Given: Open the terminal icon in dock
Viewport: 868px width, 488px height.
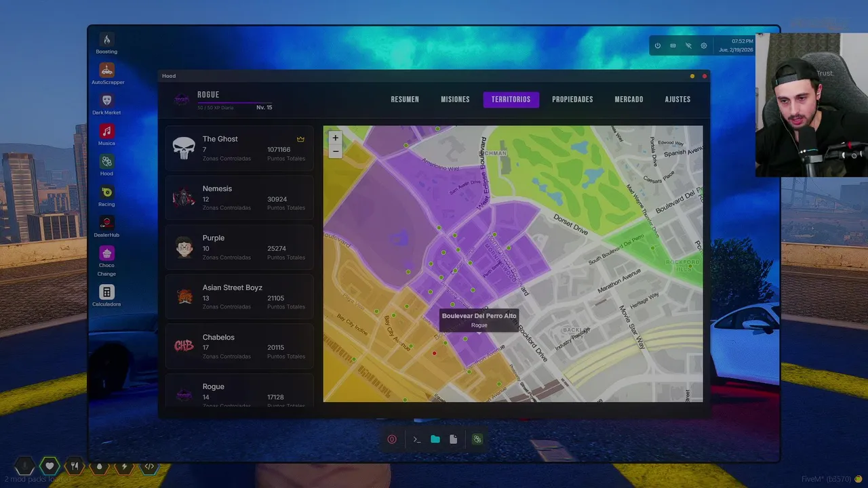Looking at the screenshot, I should tap(417, 439).
